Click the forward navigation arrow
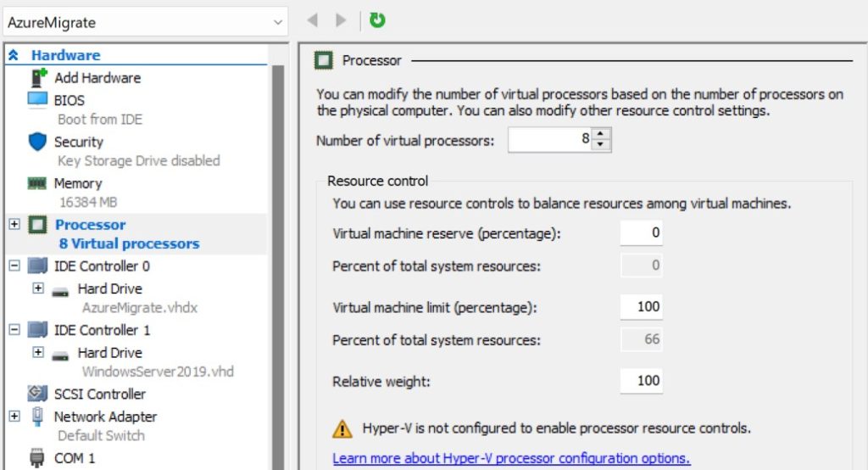Screen dimensions: 868x470 pos(341,20)
